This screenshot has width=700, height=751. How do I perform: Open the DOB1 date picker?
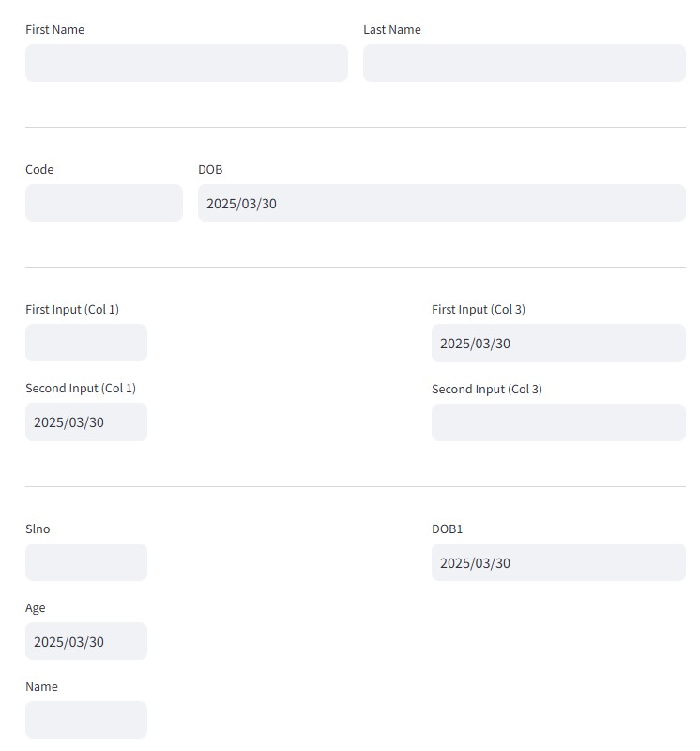[557, 563]
